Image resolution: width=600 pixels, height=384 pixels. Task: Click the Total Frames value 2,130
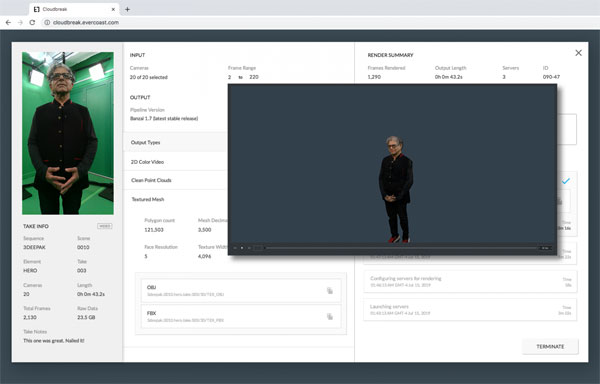30,317
